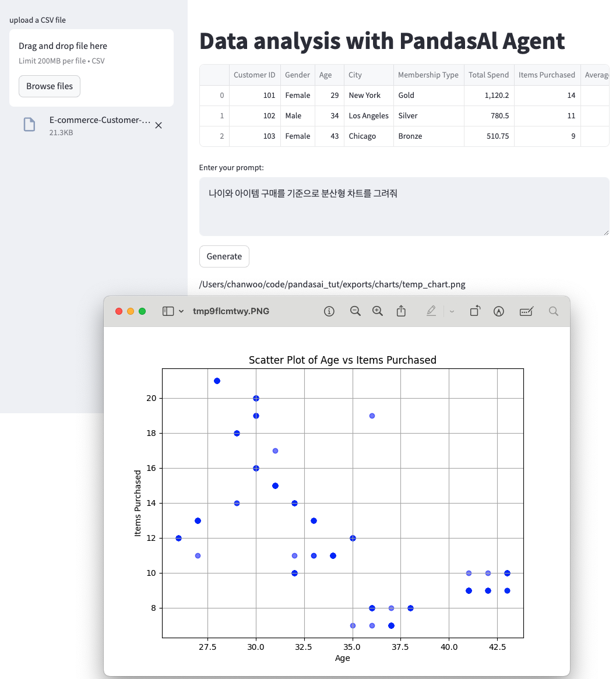The width and height of the screenshot is (616, 679).
Task: Select the Bronze membership cell
Action: tap(428, 136)
